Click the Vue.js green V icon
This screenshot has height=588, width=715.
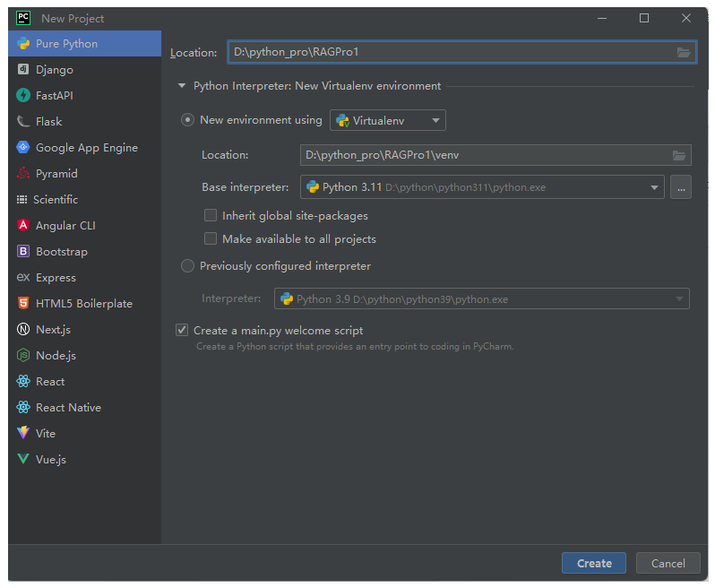[x=23, y=459]
